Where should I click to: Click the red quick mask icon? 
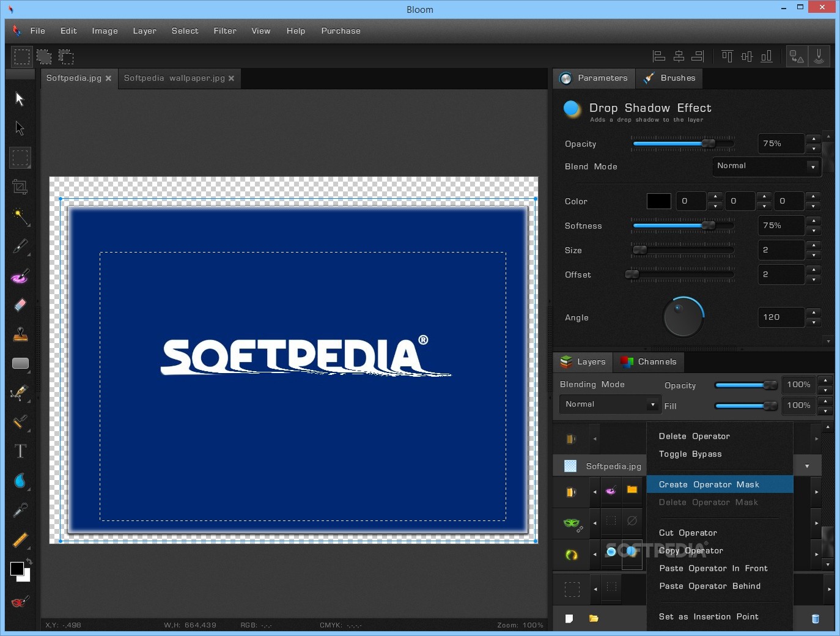(20, 602)
